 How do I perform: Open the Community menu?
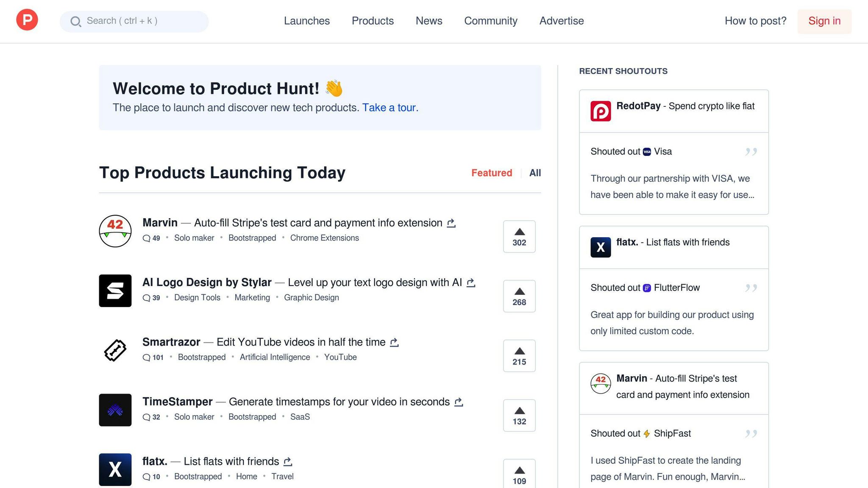coord(491,21)
